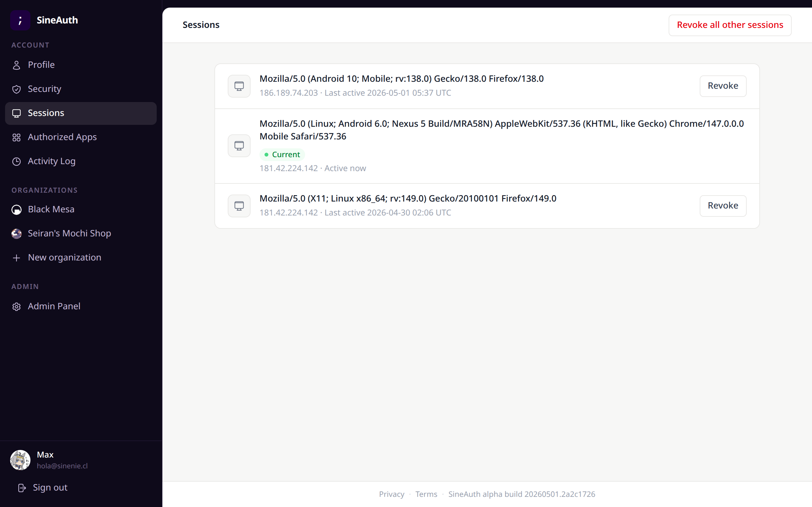Screen dimensions: 812x507
Task: Click the Black Mesa organization avatar
Action: [16, 209]
